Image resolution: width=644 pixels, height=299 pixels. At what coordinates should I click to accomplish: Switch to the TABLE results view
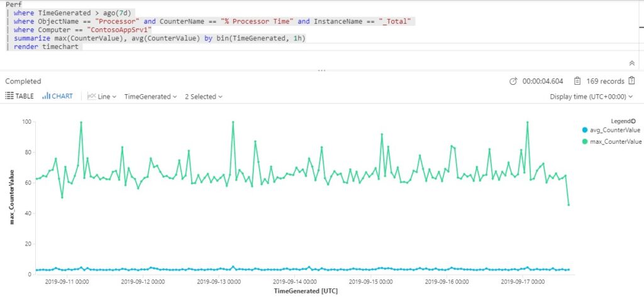[x=19, y=96]
